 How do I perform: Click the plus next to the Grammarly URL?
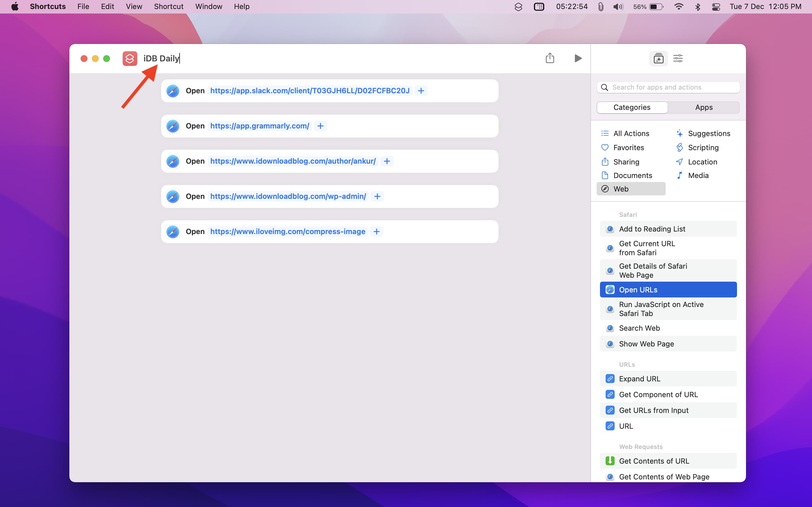pyautogui.click(x=321, y=126)
